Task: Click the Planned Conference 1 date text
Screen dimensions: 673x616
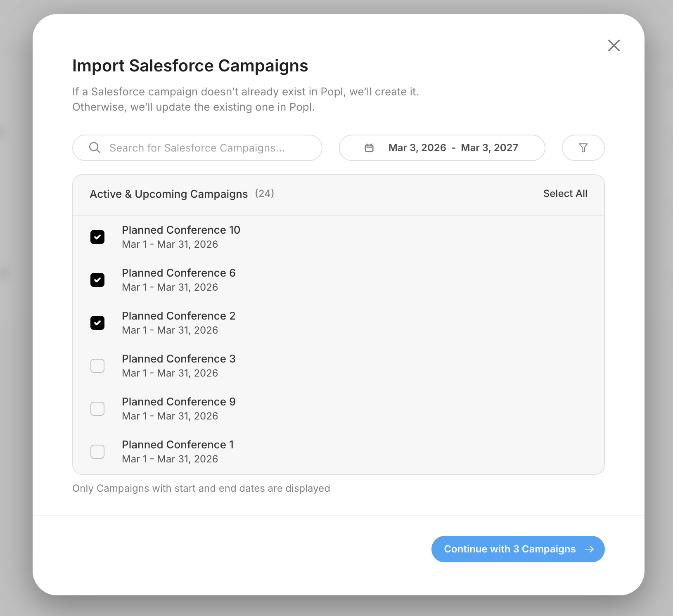Action: coord(170,459)
